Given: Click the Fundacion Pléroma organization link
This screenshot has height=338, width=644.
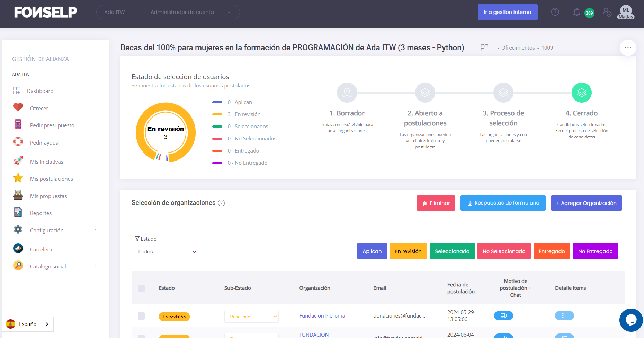Looking at the screenshot, I should pyautogui.click(x=322, y=316).
